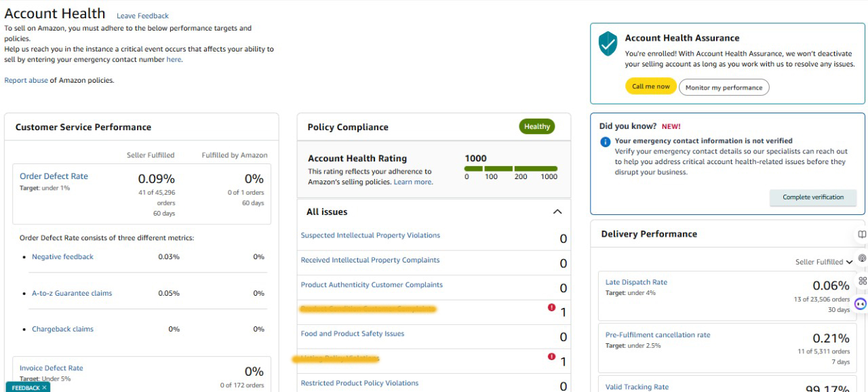Close the FEEDBACK tab using its X

44,388
